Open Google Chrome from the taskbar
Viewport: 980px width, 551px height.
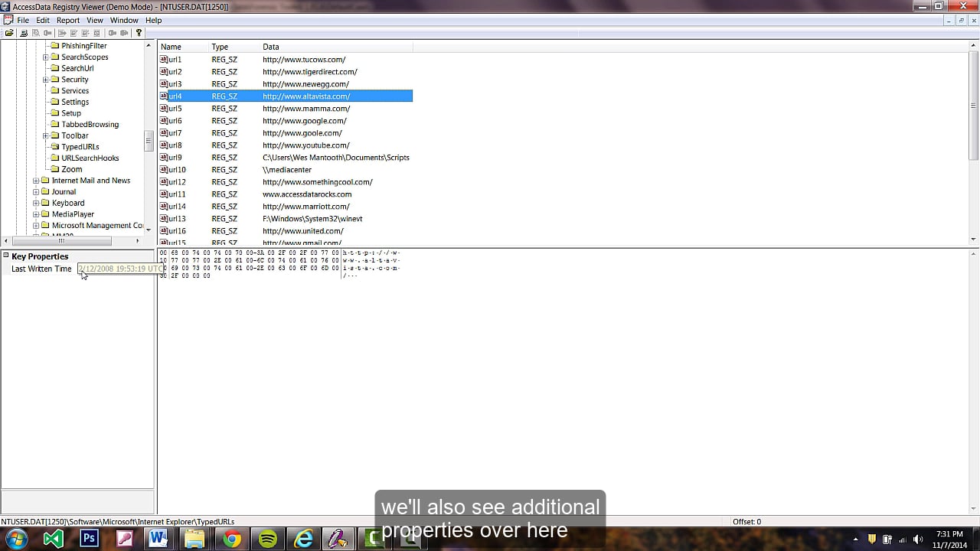point(231,539)
